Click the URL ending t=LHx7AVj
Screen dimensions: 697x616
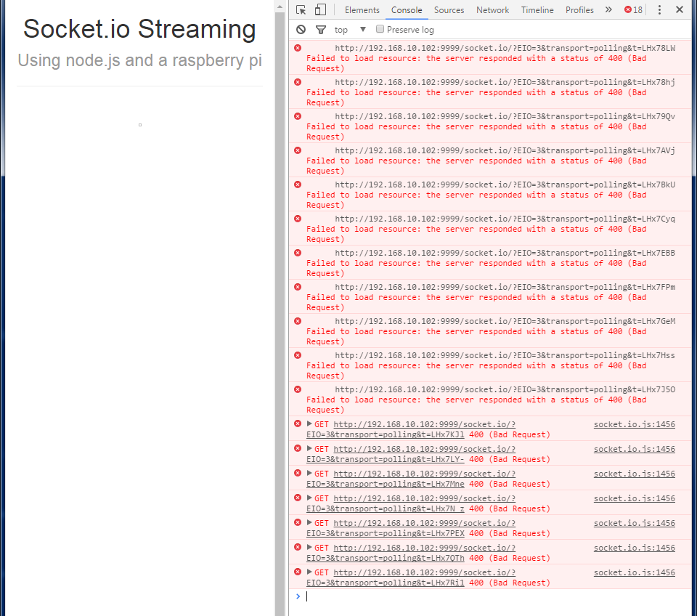click(505, 150)
